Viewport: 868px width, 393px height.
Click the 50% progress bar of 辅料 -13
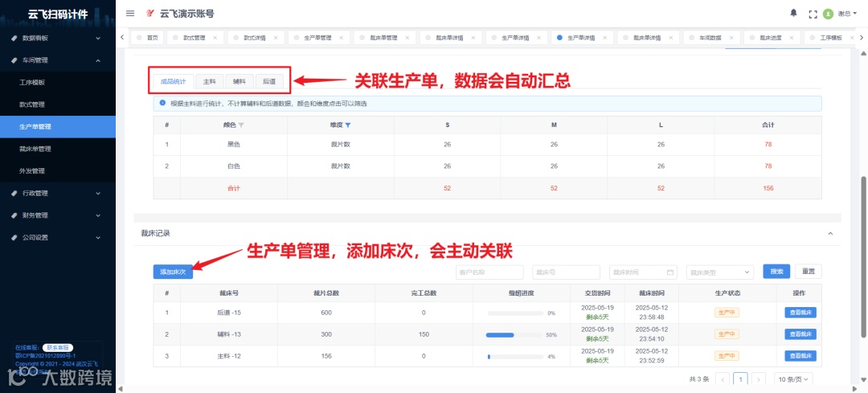point(514,335)
